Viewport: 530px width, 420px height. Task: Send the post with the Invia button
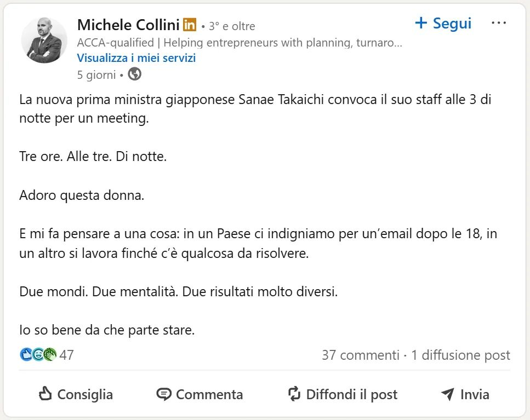(465, 394)
